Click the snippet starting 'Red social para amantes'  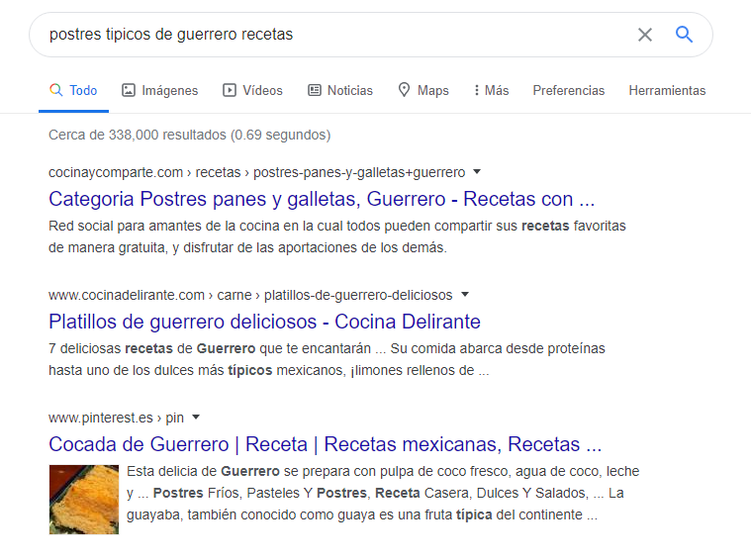(x=337, y=236)
